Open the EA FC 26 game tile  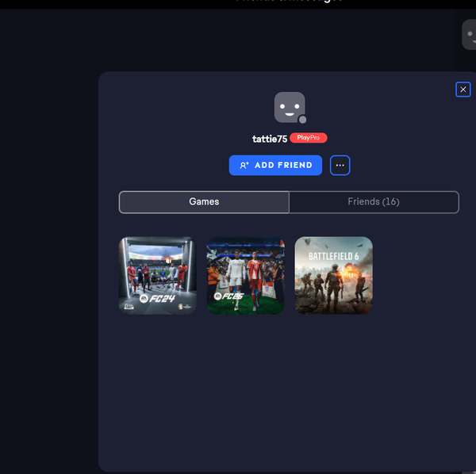tap(246, 275)
